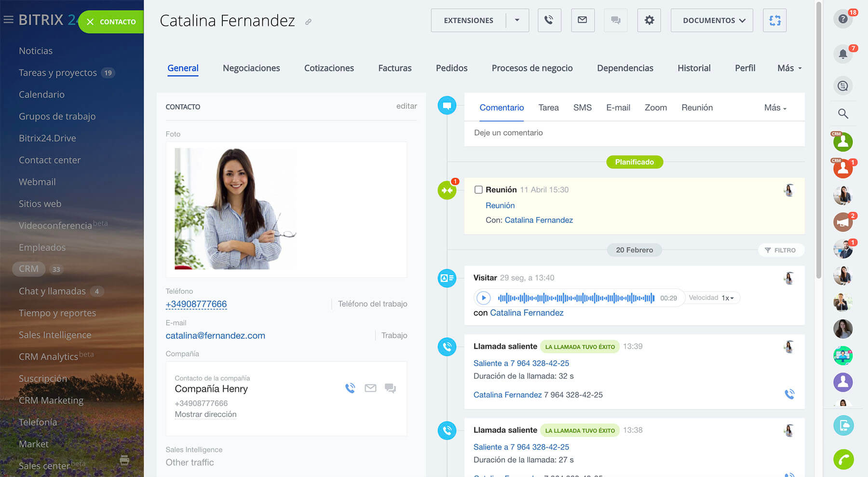Open search in the right sidebar
The height and width of the screenshot is (477, 868).
[x=843, y=114]
